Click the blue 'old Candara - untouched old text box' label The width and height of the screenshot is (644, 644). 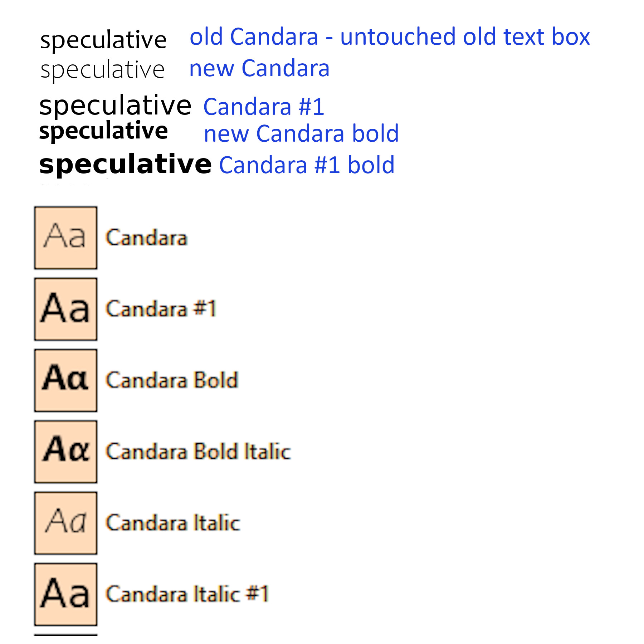pos(389,37)
